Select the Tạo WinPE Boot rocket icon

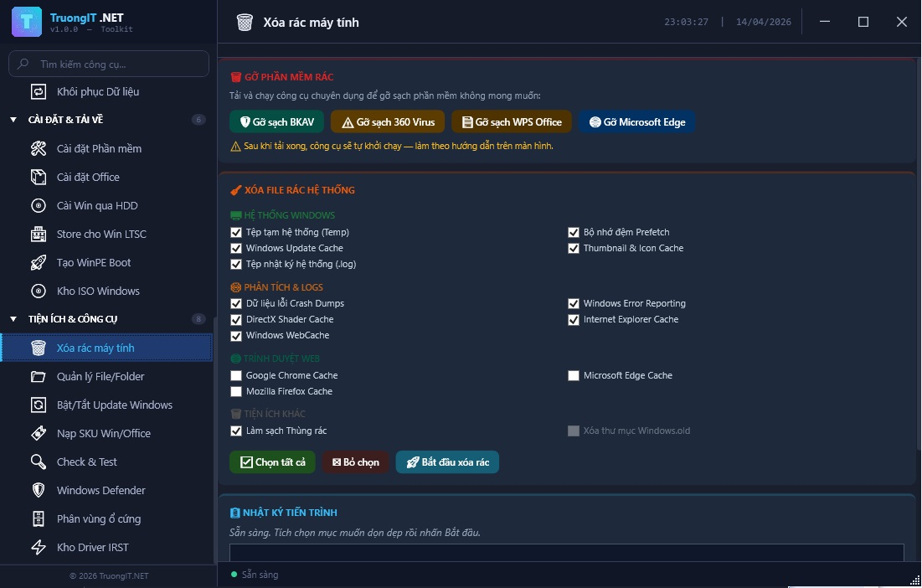39,263
